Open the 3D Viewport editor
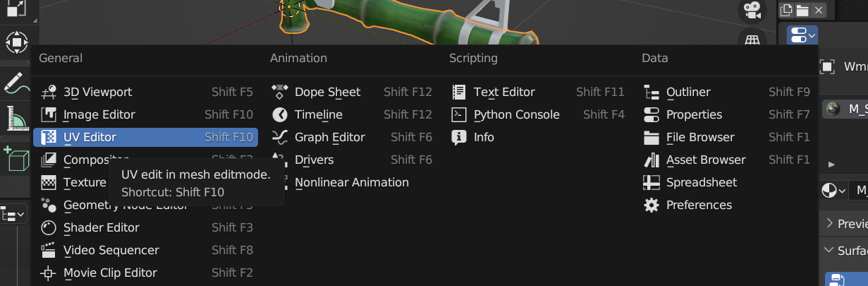 [x=97, y=92]
